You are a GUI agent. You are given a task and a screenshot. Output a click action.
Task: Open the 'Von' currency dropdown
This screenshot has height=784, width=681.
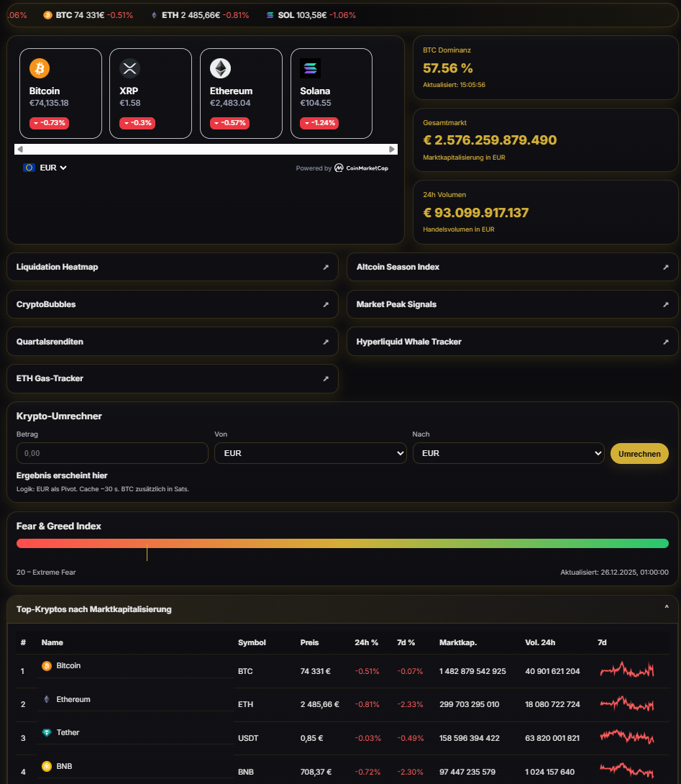[310, 454]
